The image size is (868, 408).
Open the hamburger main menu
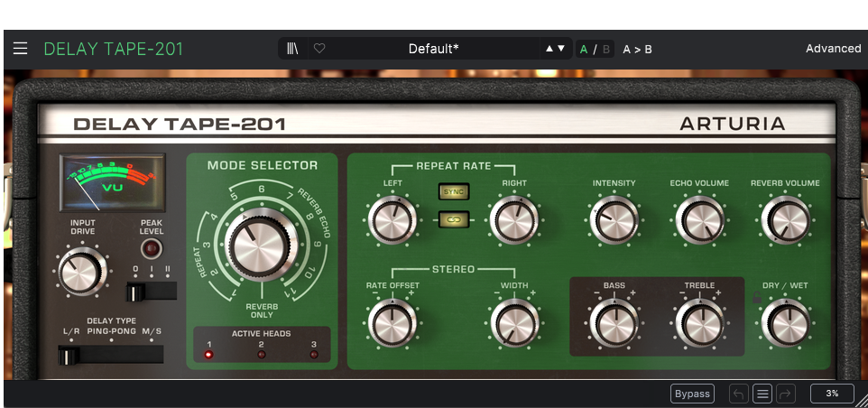click(20, 49)
